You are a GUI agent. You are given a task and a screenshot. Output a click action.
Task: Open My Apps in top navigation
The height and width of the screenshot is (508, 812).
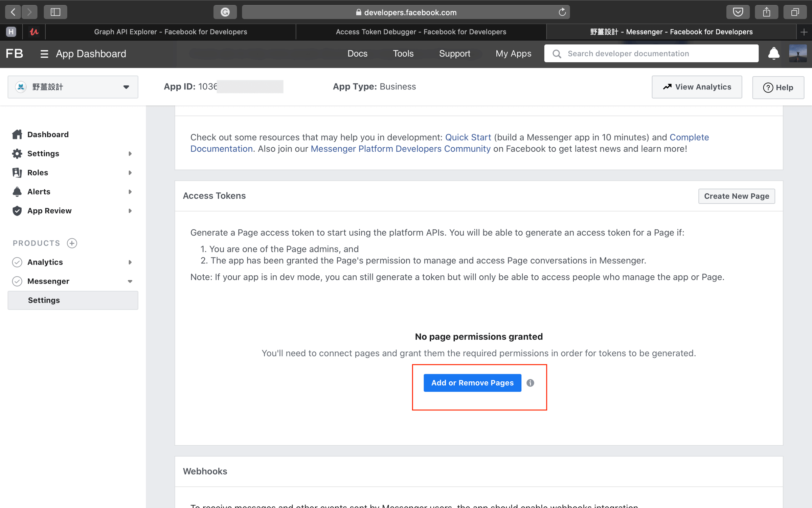[513, 54]
